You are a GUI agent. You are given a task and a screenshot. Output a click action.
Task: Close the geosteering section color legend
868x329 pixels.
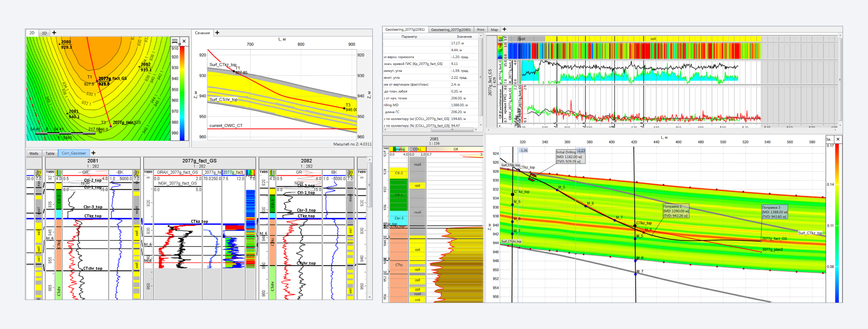[x=838, y=139]
